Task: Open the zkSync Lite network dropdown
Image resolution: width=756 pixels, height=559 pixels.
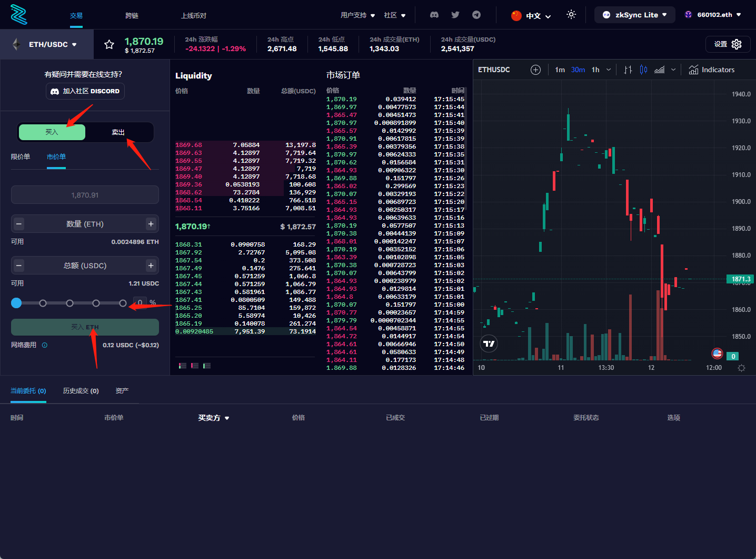Action: [x=634, y=15]
